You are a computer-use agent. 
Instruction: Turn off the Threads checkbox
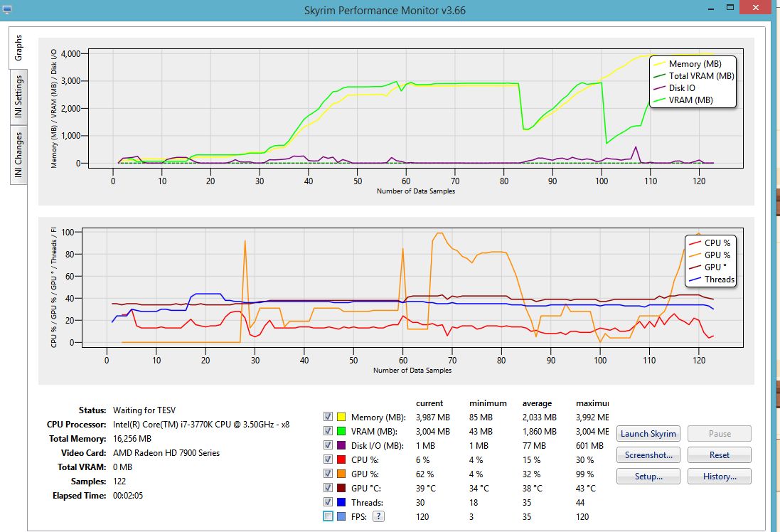(x=328, y=502)
